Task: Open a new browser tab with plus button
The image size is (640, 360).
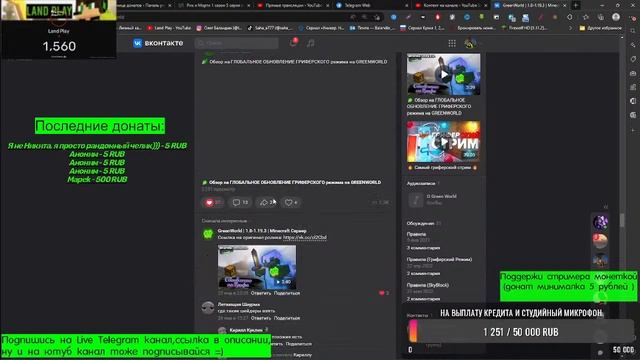Action: (x=576, y=5)
